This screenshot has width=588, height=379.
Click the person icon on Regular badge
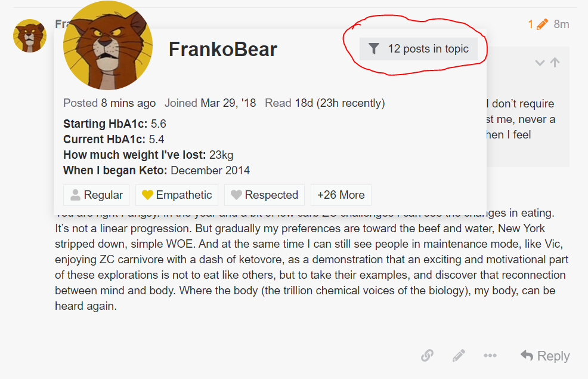pyautogui.click(x=75, y=195)
